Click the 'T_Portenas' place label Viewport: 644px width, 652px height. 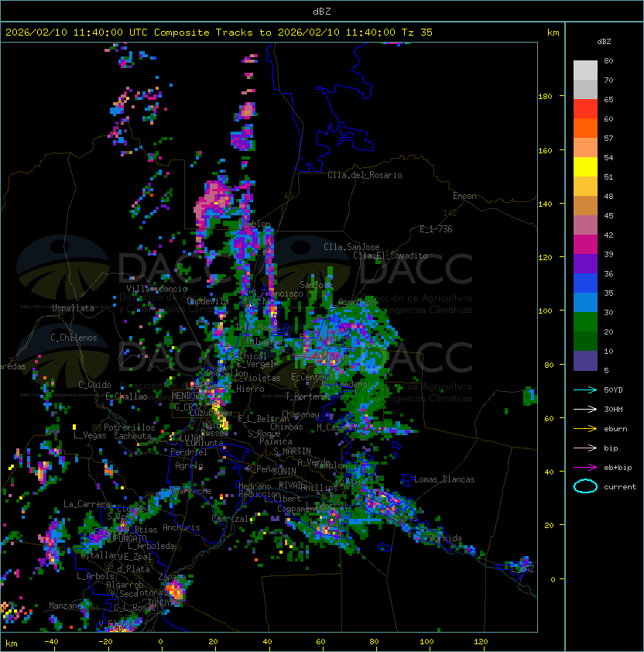pos(308,396)
